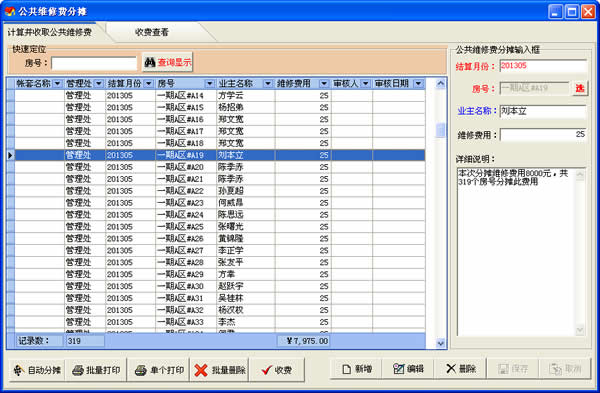Viewport: 600px width, 393px height.
Task: Click the highlighted 刘本立 cell
Action: [246, 155]
